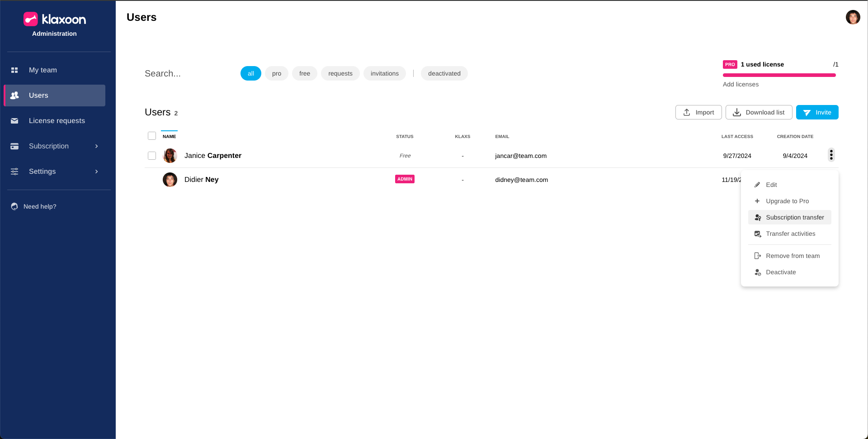
Task: Click the Add licenses link
Action: click(x=741, y=84)
